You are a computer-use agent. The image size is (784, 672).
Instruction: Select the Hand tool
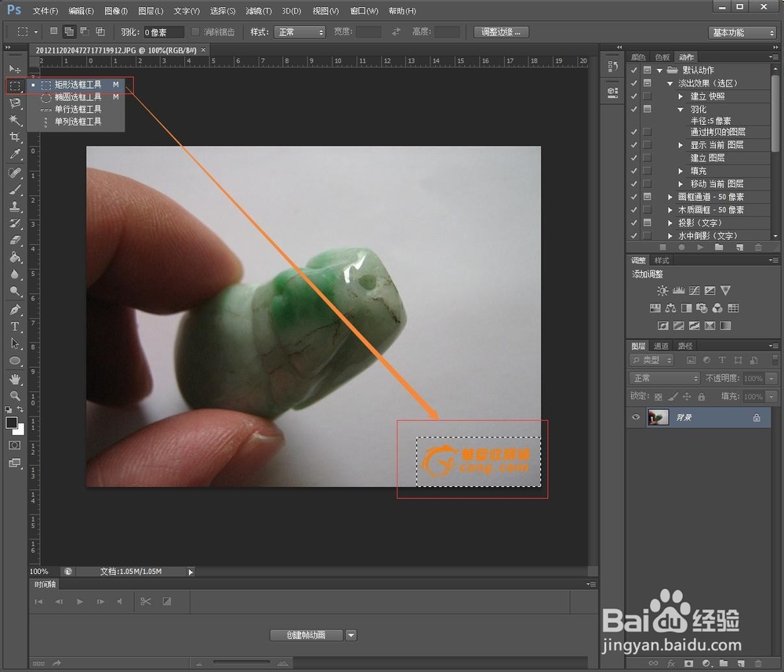coord(14,380)
